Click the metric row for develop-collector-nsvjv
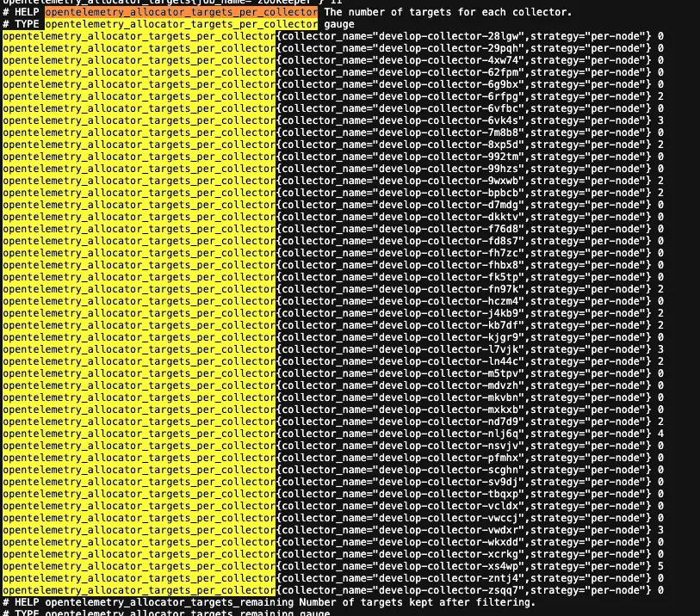 pyautogui.click(x=333, y=446)
